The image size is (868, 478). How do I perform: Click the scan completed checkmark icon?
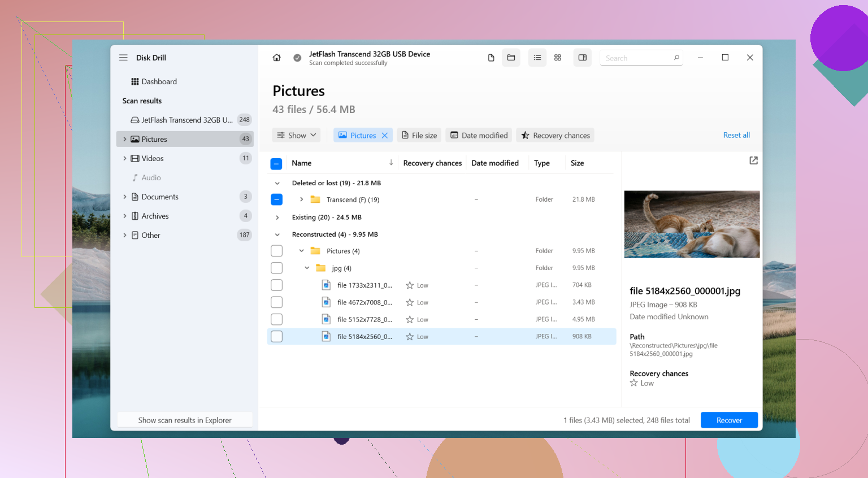coord(297,58)
